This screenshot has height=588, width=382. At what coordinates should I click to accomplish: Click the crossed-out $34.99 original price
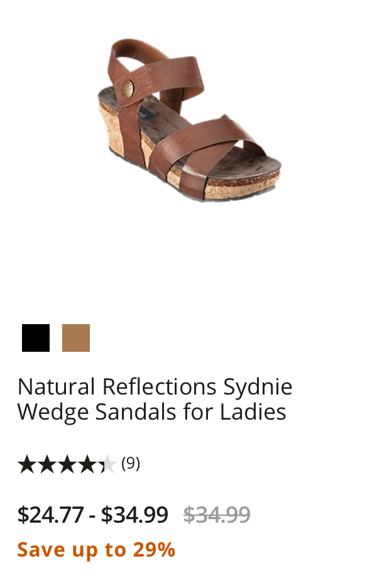pyautogui.click(x=217, y=514)
